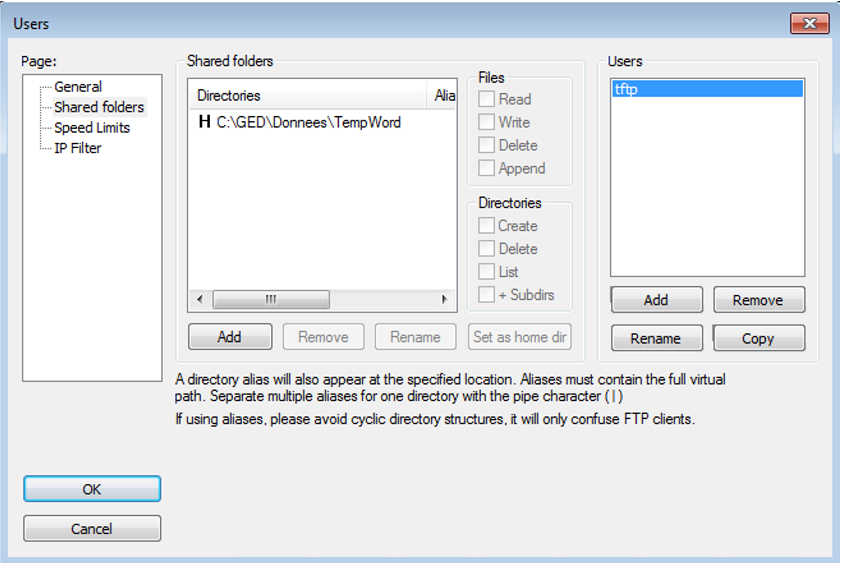This screenshot has width=841, height=563.
Task: Select the tftp user in list
Action: [x=706, y=89]
